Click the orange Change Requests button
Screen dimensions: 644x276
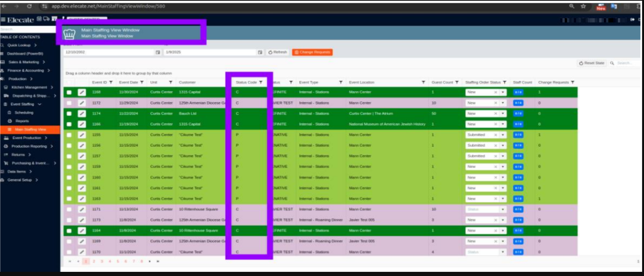tap(312, 52)
